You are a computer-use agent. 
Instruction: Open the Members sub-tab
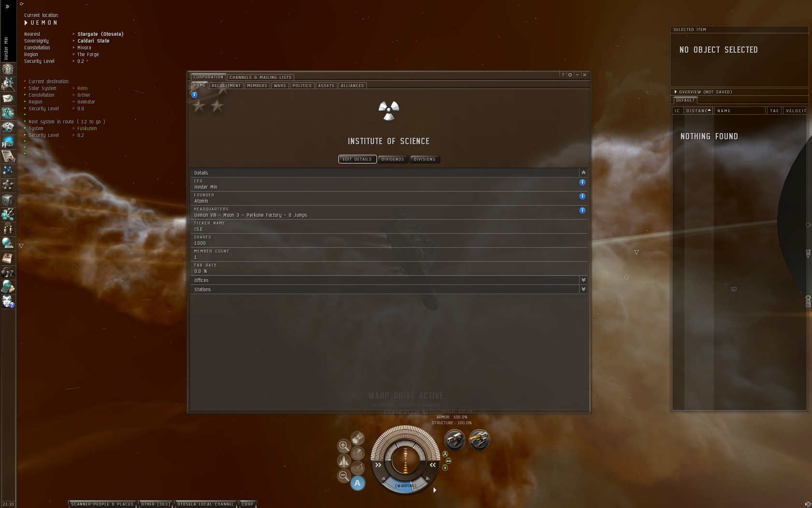[257, 86]
